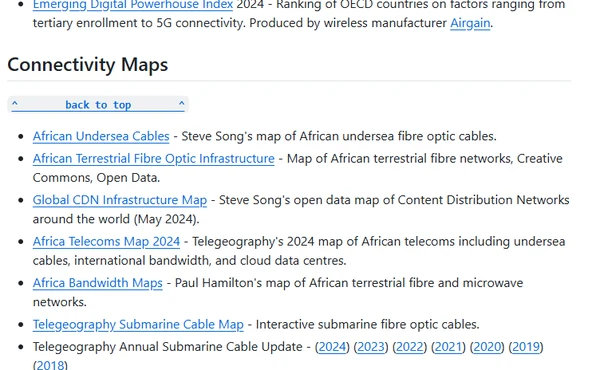
Task: Open the 2019 Submarine Cable Update link
Action: [526, 347]
